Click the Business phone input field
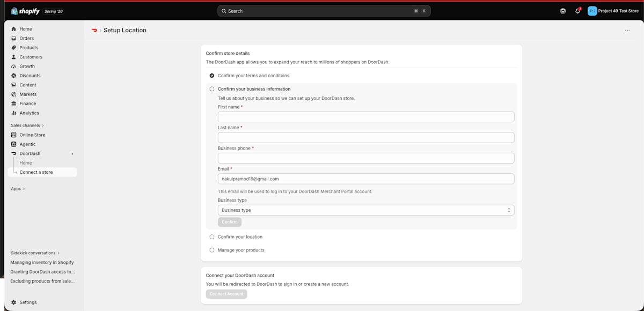 366,158
